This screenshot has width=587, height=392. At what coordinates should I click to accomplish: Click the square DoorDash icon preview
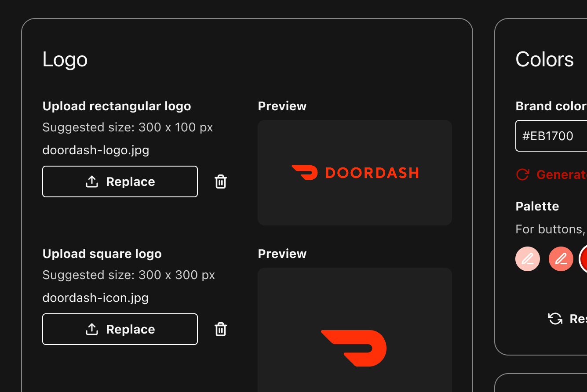pyautogui.click(x=355, y=330)
